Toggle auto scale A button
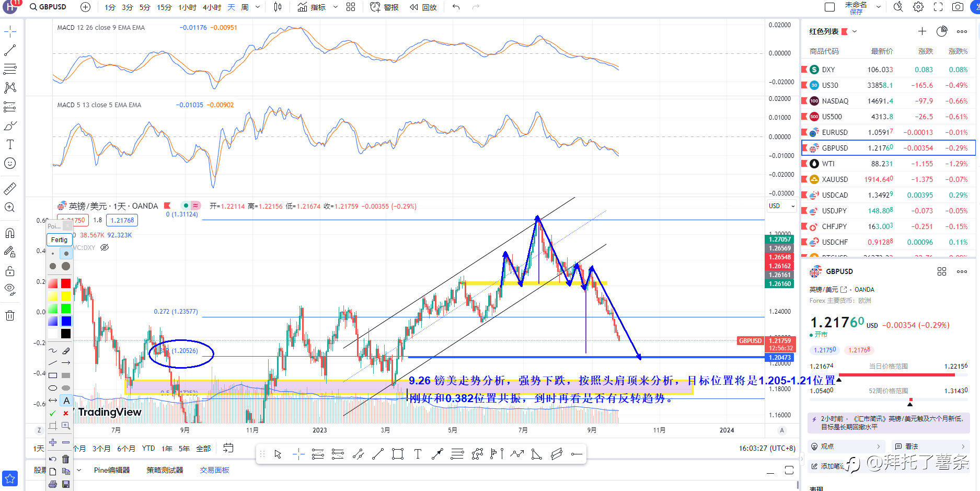This screenshot has height=491, width=980. click(782, 430)
